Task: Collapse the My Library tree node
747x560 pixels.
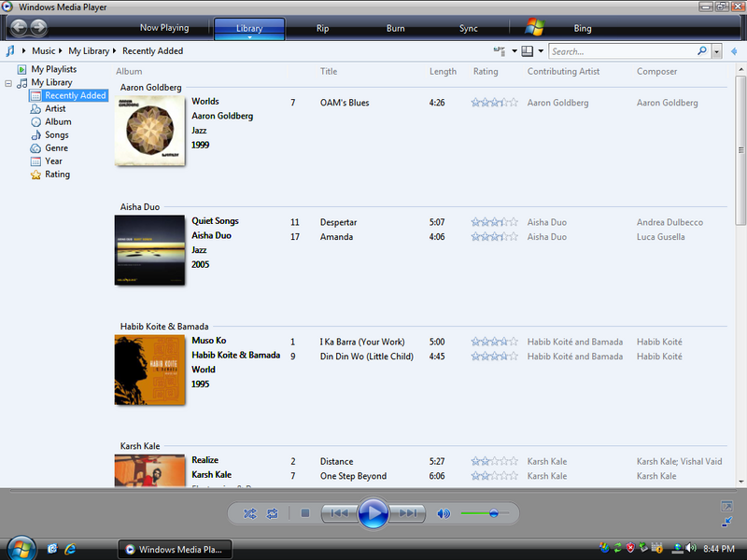Action: tap(8, 83)
